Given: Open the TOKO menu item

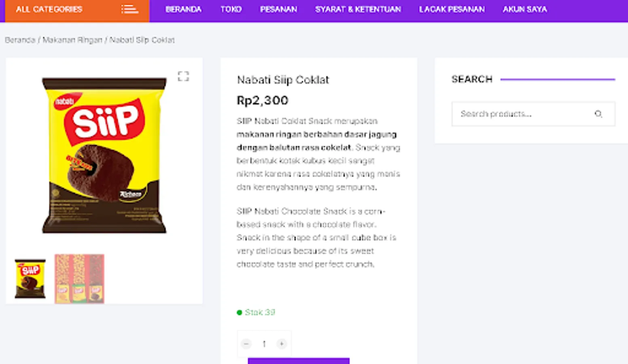Looking at the screenshot, I should [x=231, y=9].
